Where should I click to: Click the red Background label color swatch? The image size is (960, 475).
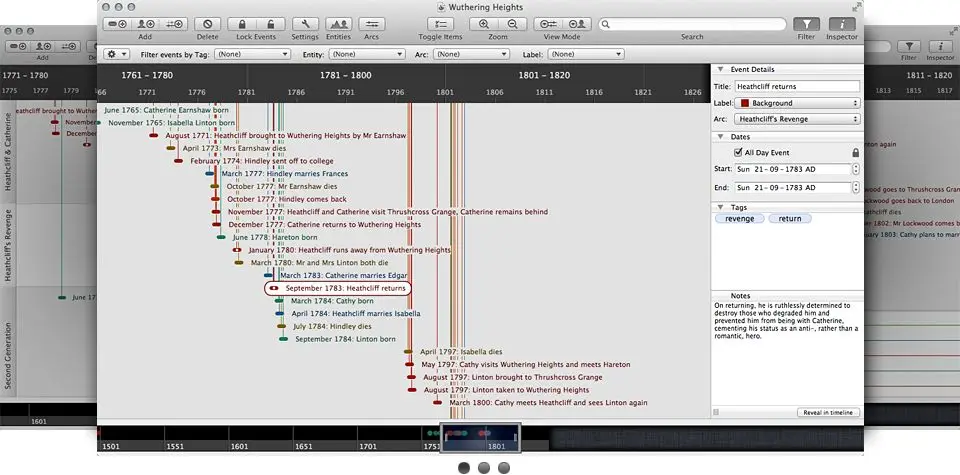(x=744, y=103)
